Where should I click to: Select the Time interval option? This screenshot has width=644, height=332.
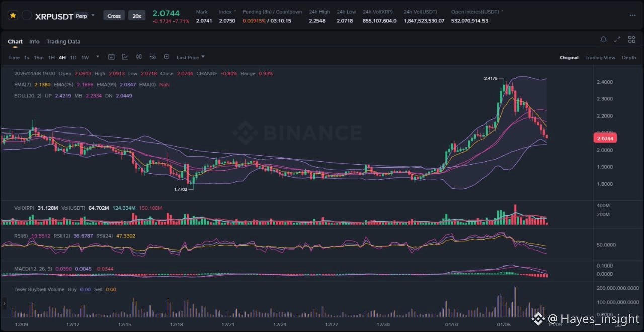click(x=14, y=58)
